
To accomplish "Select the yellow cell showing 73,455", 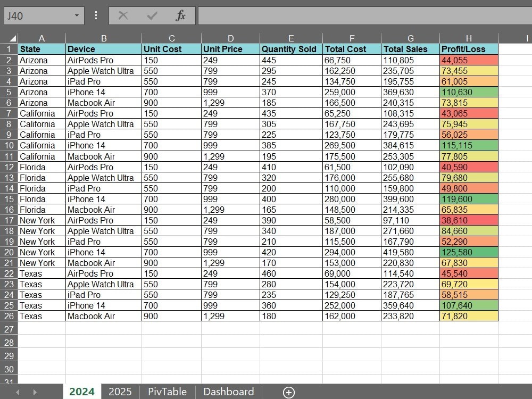I will (x=469, y=71).
